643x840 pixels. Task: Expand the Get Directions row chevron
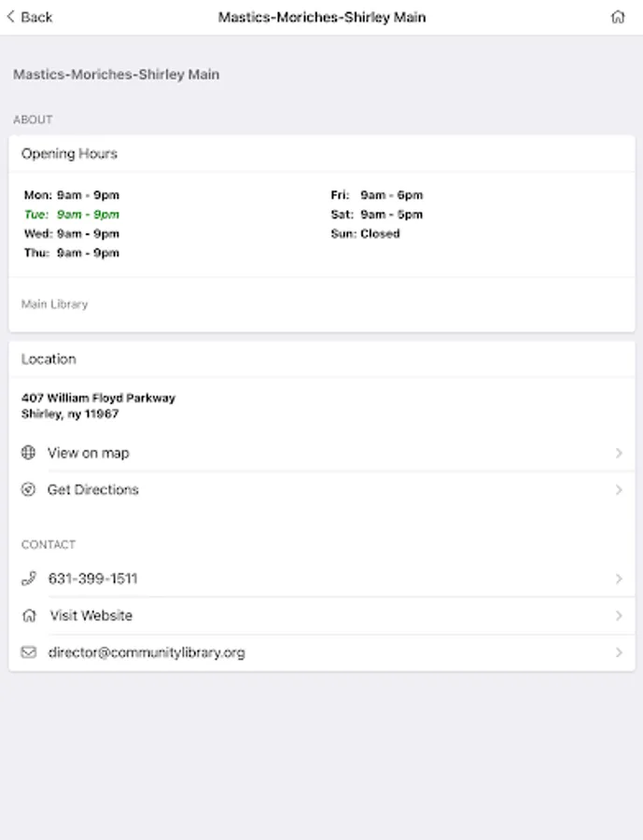pyautogui.click(x=619, y=490)
